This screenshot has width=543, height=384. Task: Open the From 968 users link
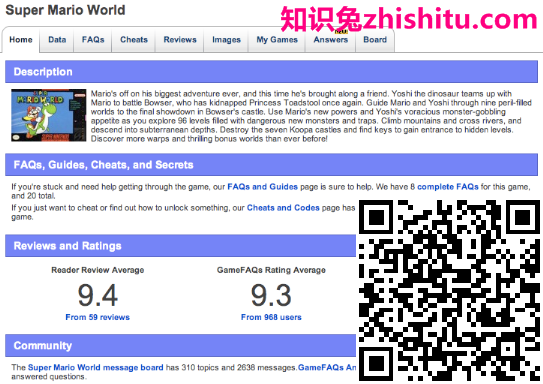pyautogui.click(x=271, y=317)
